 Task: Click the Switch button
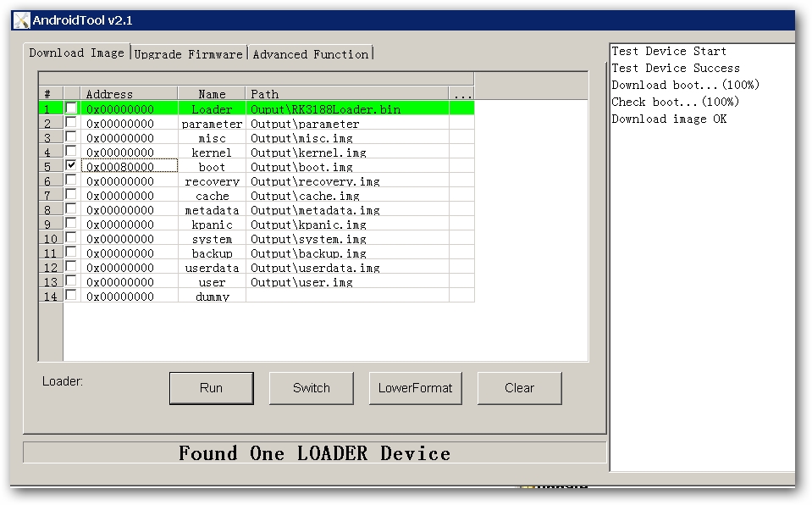312,388
